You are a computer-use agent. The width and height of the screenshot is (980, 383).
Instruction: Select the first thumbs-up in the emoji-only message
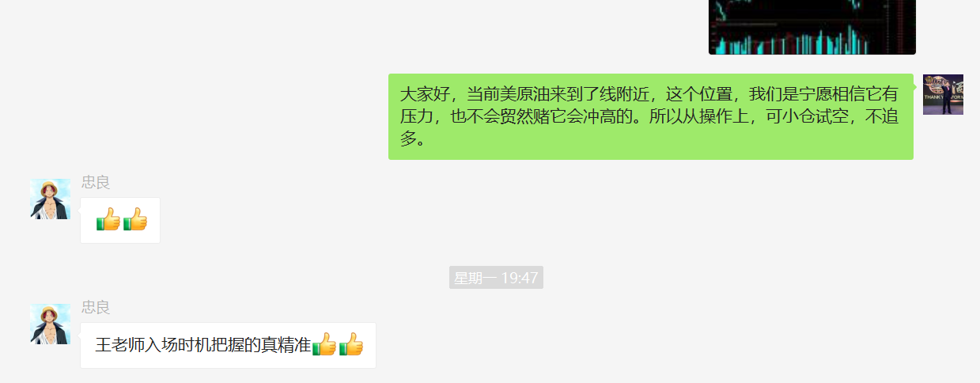point(108,219)
